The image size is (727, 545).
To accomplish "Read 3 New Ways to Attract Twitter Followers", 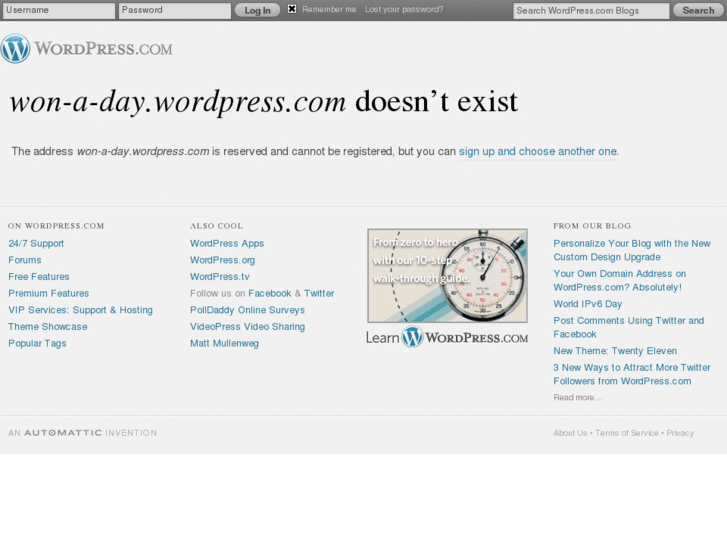I will coord(631,374).
